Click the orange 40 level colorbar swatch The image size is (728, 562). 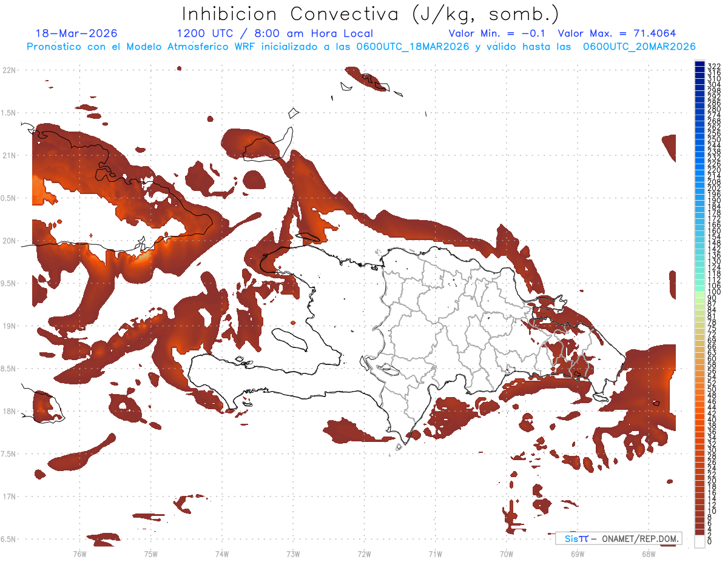(699, 420)
